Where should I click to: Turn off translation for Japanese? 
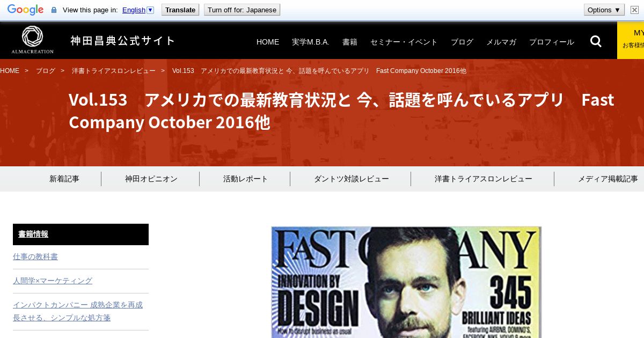(x=242, y=10)
